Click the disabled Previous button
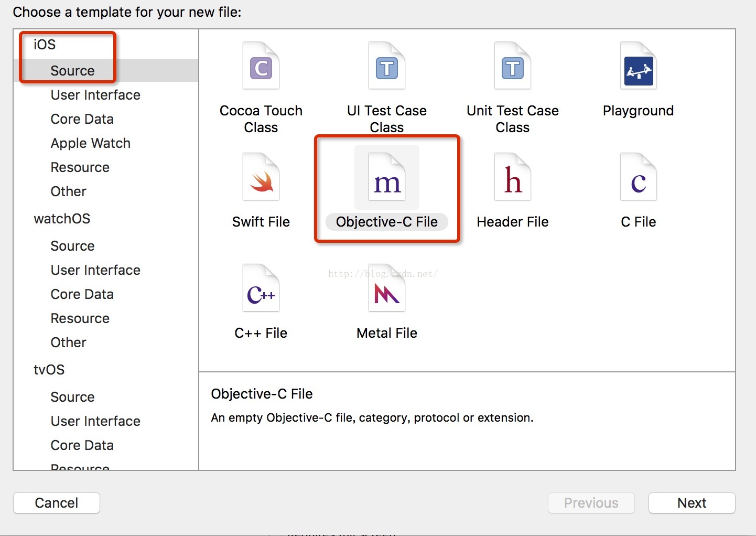 tap(591, 503)
